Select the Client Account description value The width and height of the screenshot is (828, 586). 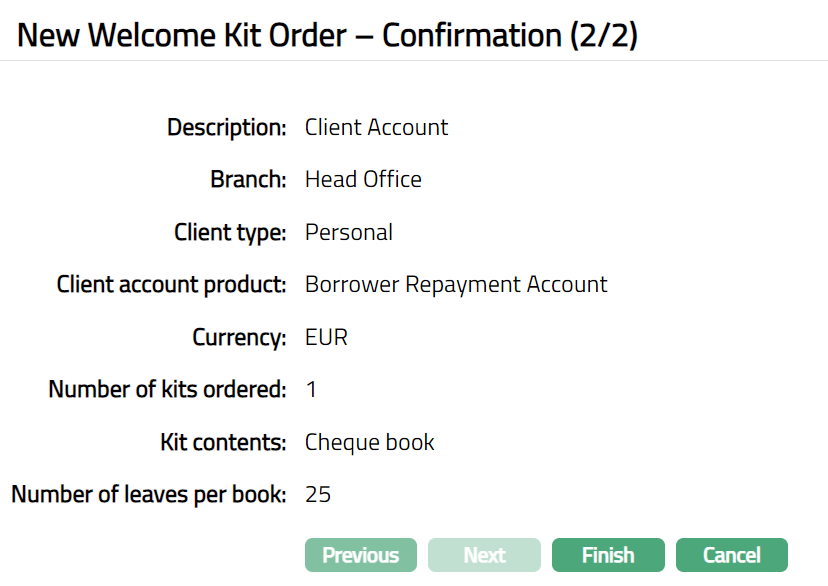pyautogui.click(x=376, y=128)
